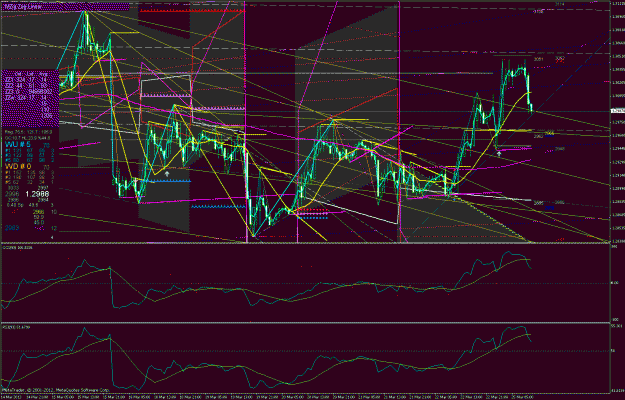Click the current price tag on right axis
The width and height of the screenshot is (625, 400).
[x=617, y=111]
